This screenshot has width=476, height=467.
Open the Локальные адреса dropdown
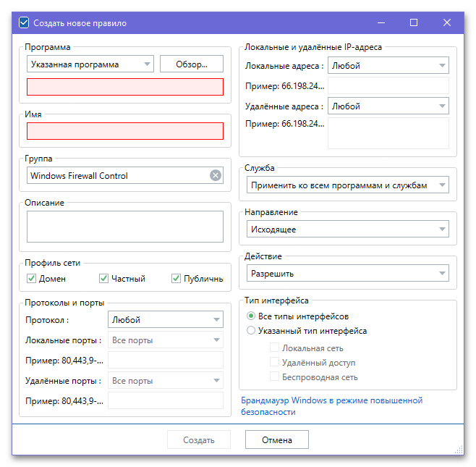[388, 65]
